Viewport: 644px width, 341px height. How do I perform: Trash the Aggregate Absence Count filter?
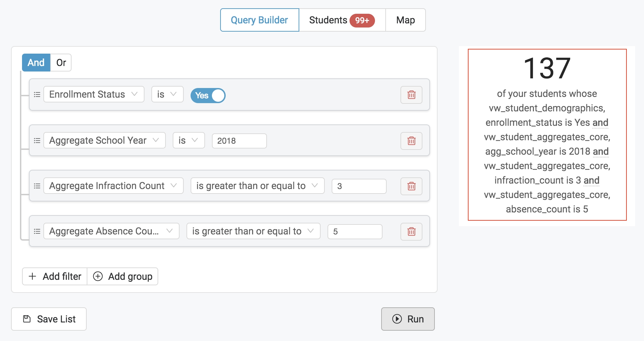pyautogui.click(x=411, y=232)
